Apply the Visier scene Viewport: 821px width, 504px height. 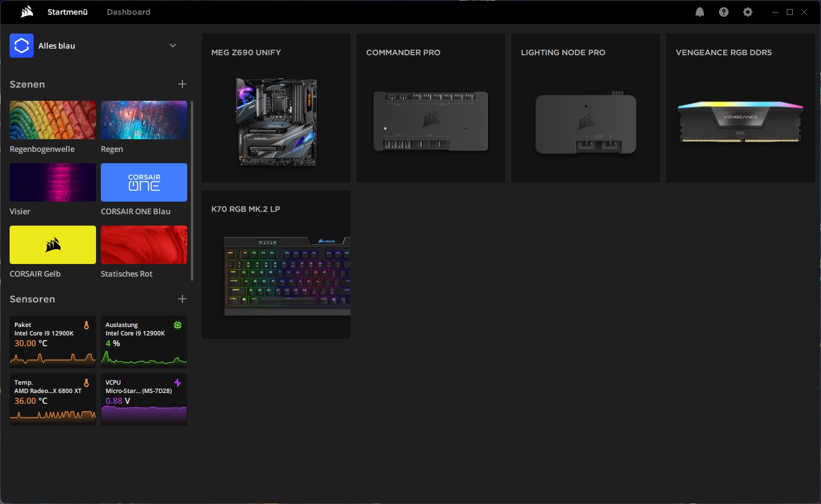[53, 182]
